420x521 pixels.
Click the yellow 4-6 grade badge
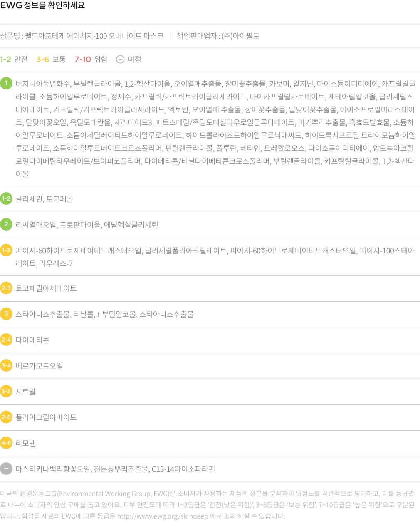pyautogui.click(x=6, y=443)
